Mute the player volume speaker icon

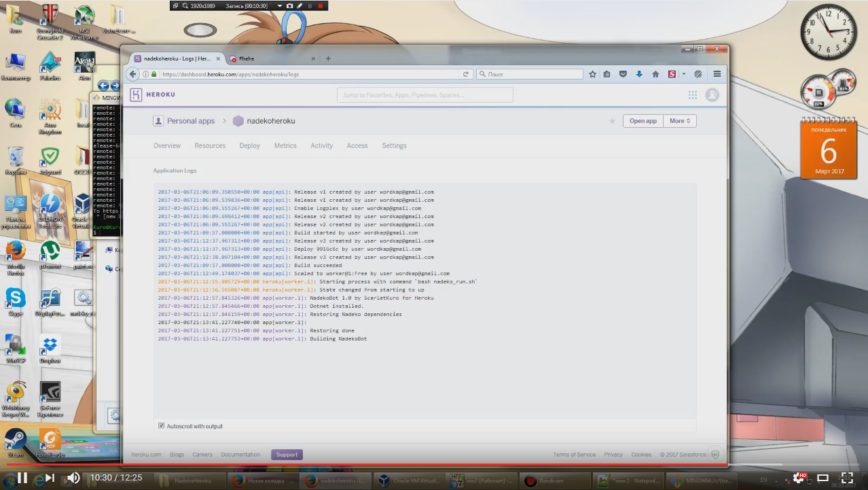click(x=73, y=477)
